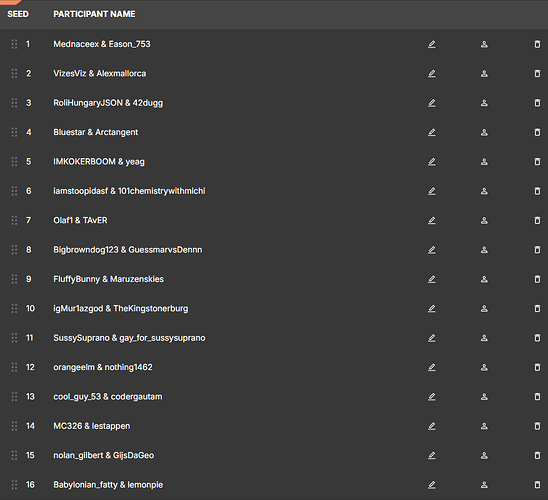This screenshot has height=500, width=548.
Task: Edit nolan_gilbert & GijsDaGeo row
Action: click(432, 455)
